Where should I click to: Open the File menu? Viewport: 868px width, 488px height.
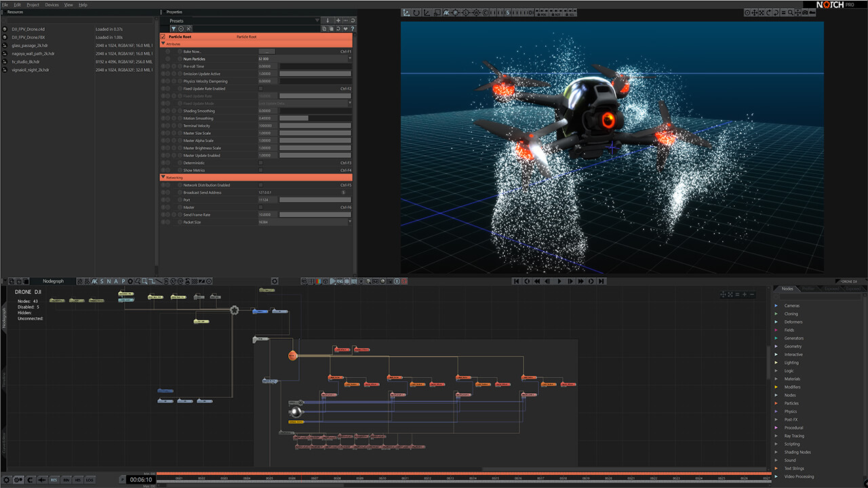pyautogui.click(x=6, y=5)
